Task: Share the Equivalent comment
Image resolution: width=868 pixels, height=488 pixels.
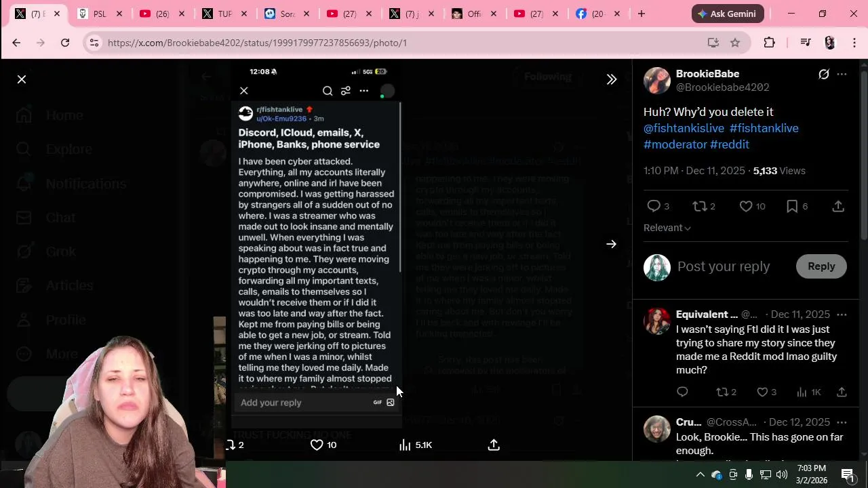Action: pyautogui.click(x=842, y=392)
